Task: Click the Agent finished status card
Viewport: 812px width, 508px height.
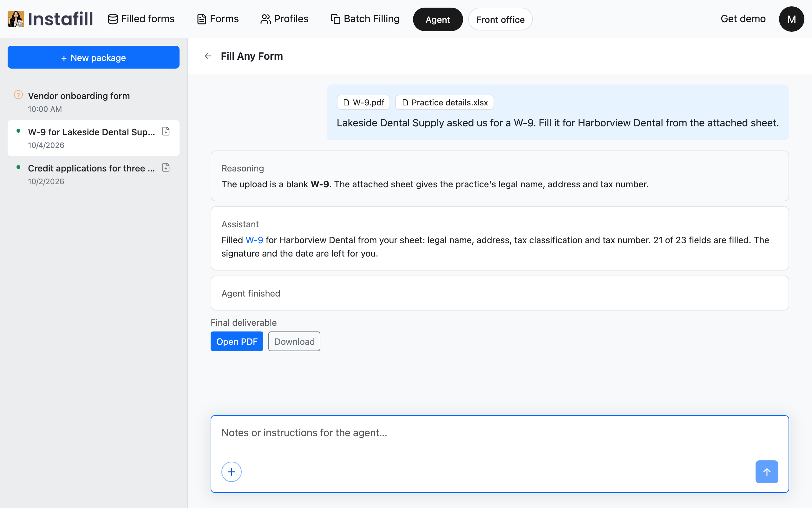Action: coord(500,293)
